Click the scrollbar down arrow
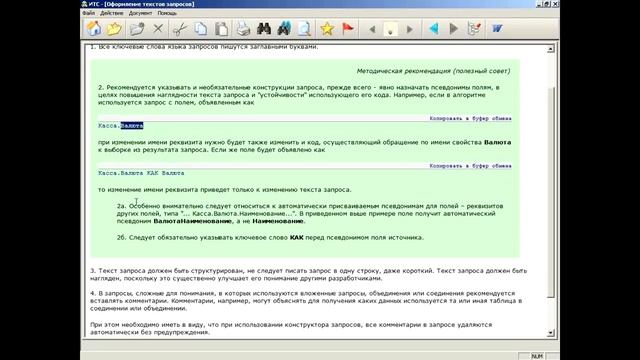Screen dimensions: 640x360 (551, 333)
